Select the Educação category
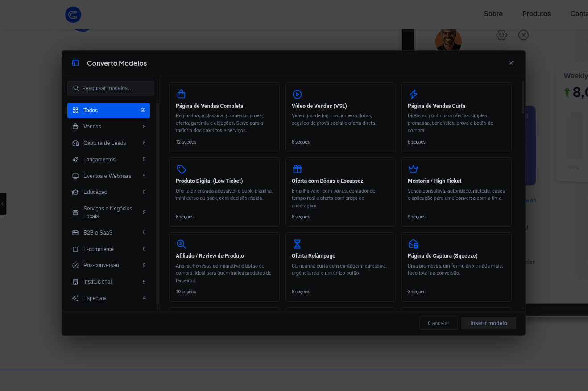 108,192
